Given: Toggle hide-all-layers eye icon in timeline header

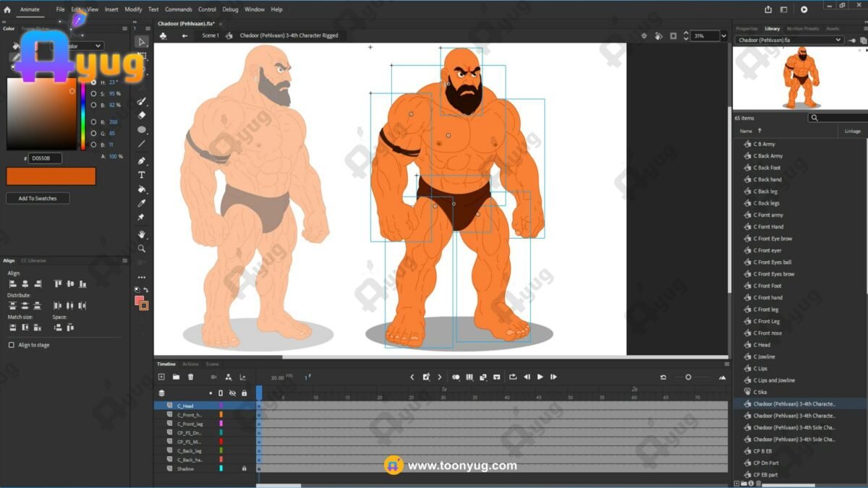Looking at the screenshot, I should [x=232, y=393].
